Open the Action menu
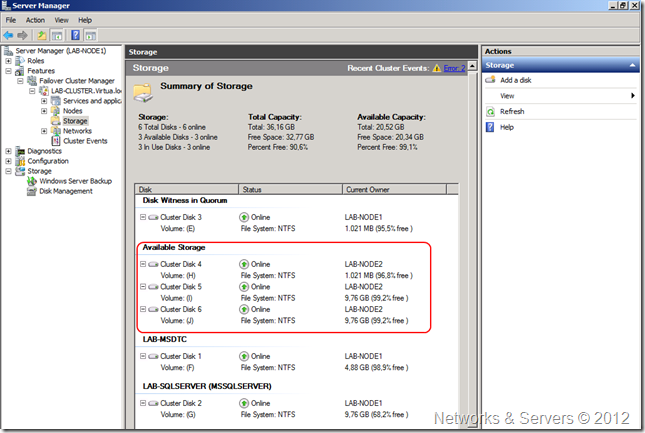645x433 pixels. click(35, 20)
